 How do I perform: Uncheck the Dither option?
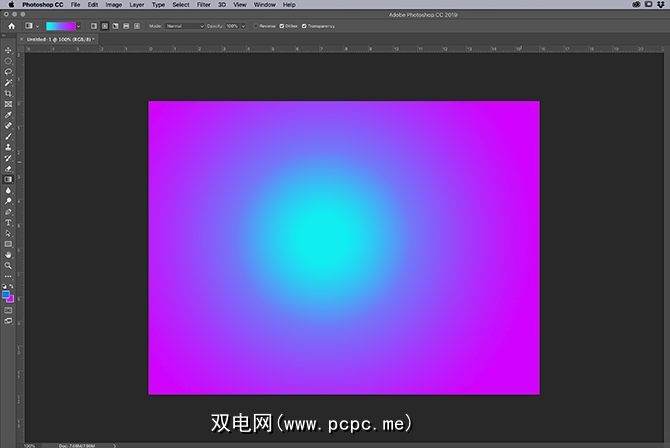281,25
